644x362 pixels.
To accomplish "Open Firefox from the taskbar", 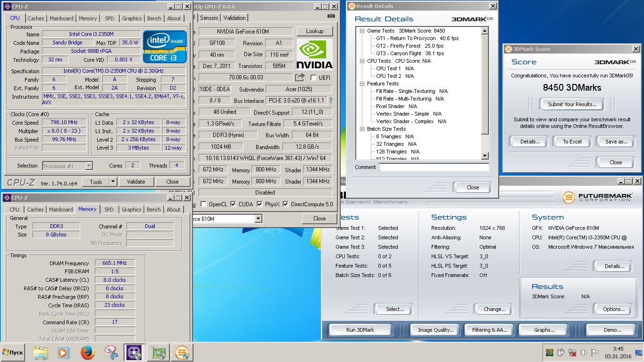I will pyautogui.click(x=87, y=352).
